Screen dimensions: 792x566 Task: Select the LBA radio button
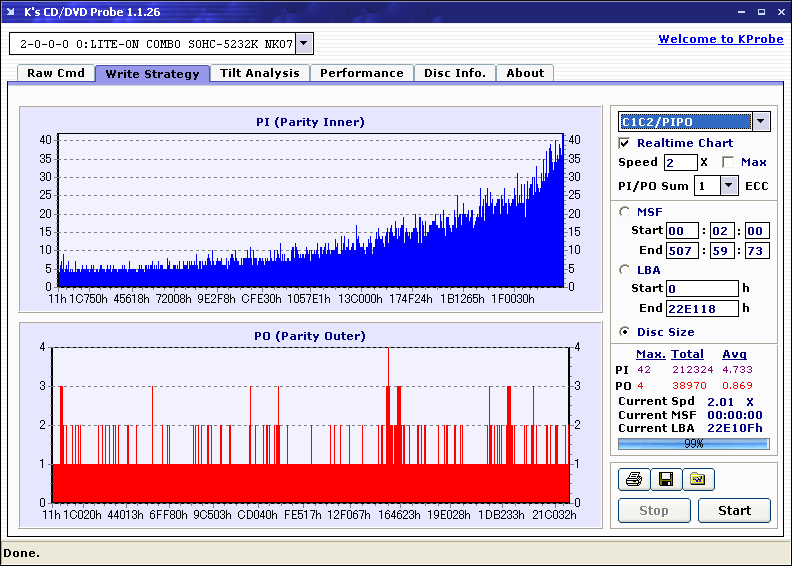[625, 269]
